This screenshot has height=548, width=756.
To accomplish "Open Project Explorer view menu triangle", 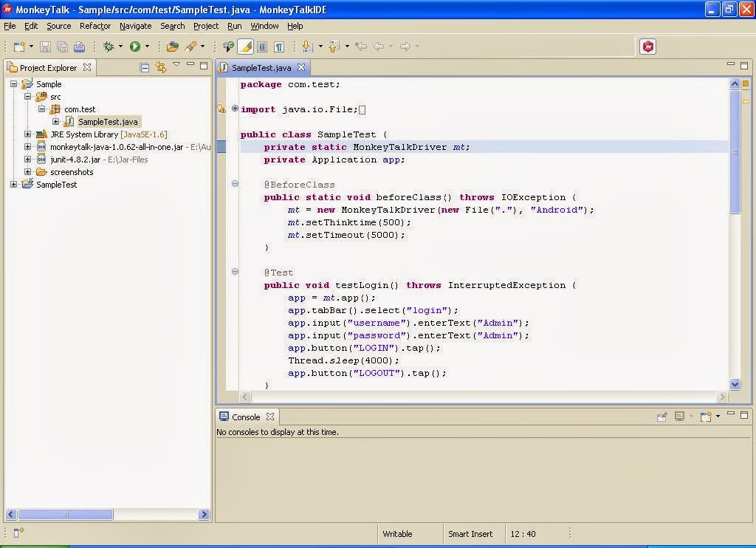I will click(x=176, y=64).
